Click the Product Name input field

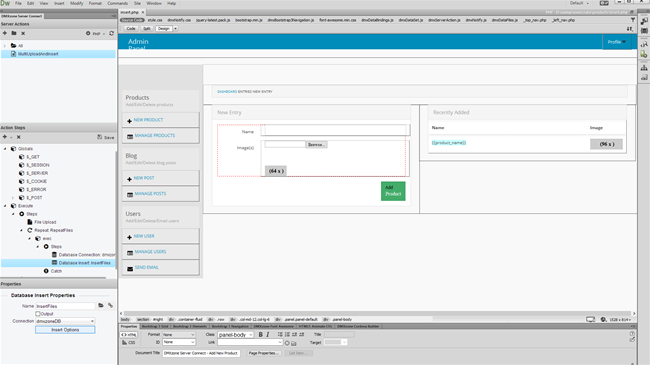(x=335, y=130)
